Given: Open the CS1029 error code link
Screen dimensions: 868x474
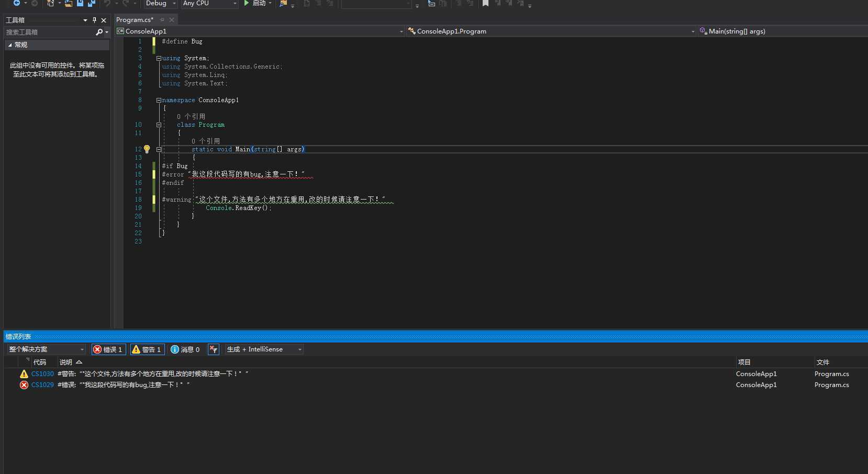Looking at the screenshot, I should coord(42,385).
